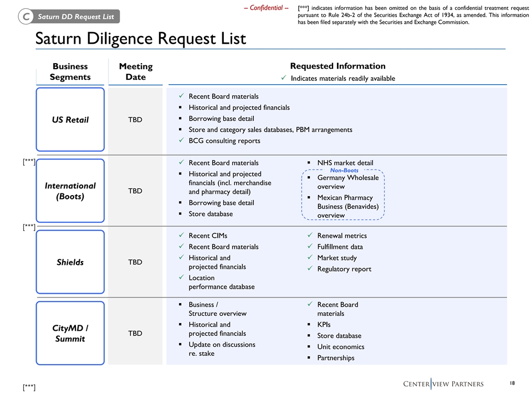Click the Business Segments column header

coord(70,71)
